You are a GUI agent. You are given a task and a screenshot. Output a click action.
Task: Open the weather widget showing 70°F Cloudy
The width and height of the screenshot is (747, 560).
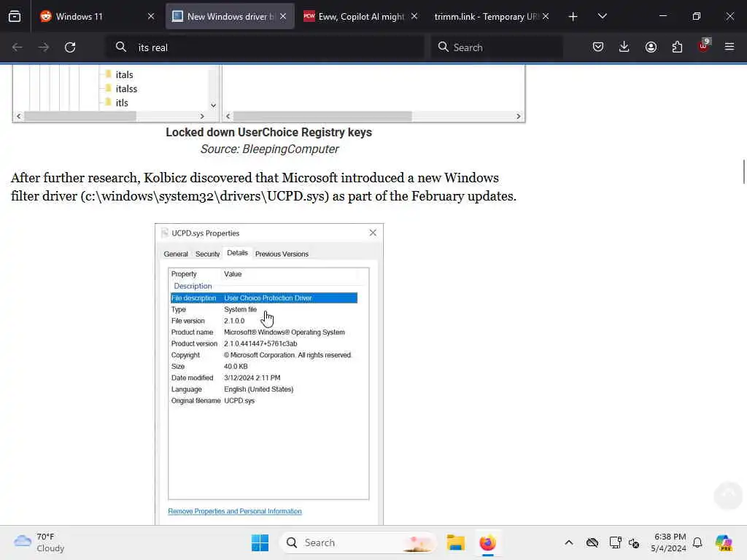(39, 542)
